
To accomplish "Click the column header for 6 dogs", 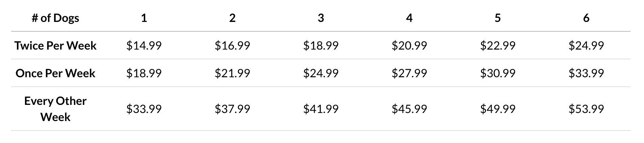I will point(586,18).
